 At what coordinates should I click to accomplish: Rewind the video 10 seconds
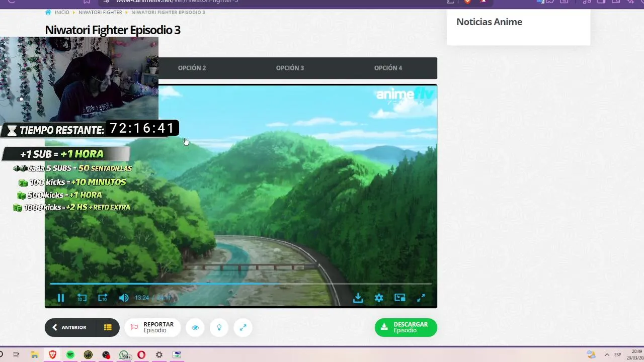coord(82,298)
